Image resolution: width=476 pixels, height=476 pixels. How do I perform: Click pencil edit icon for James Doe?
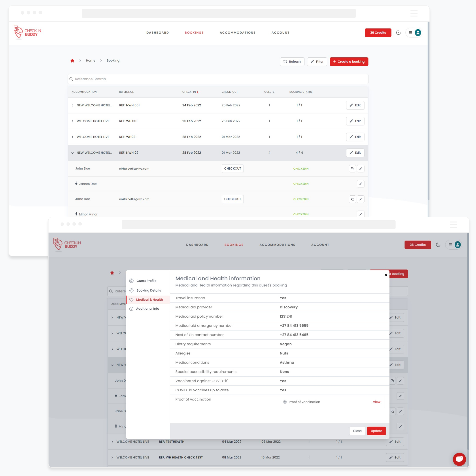click(361, 184)
